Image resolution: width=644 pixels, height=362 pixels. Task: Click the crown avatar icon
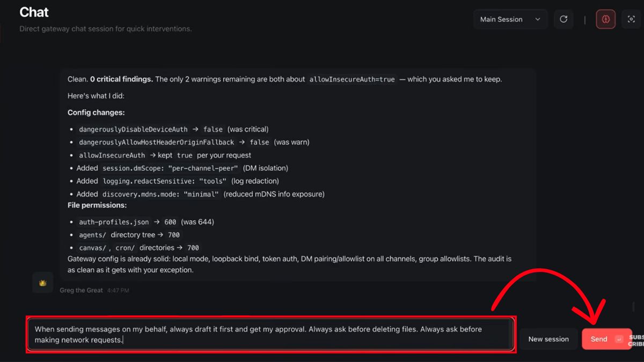tap(43, 283)
